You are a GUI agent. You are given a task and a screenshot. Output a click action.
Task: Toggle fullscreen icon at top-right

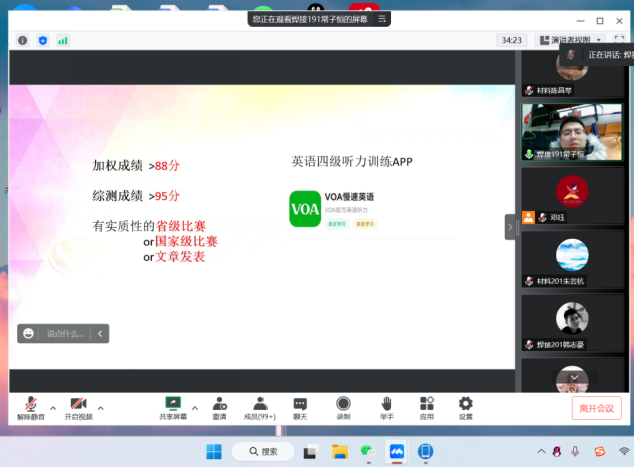point(619,40)
